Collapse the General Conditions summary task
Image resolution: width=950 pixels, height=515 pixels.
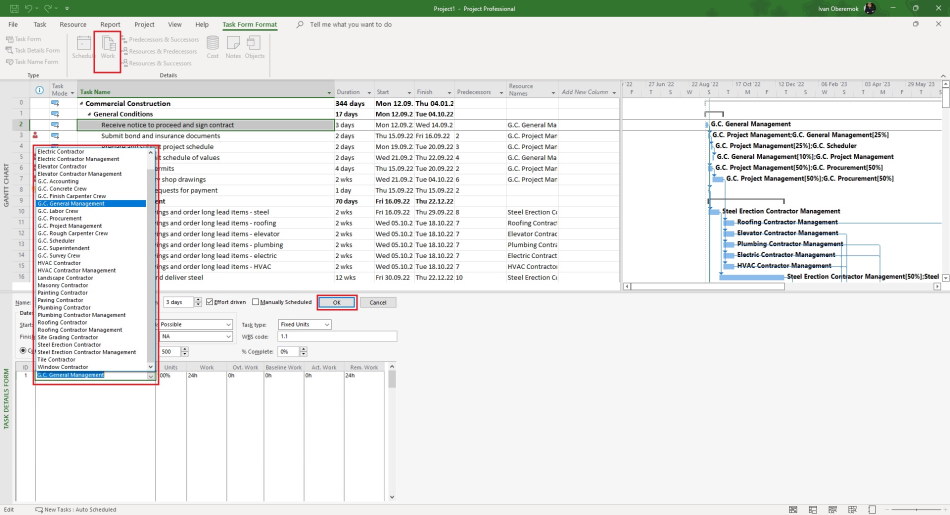(x=90, y=115)
